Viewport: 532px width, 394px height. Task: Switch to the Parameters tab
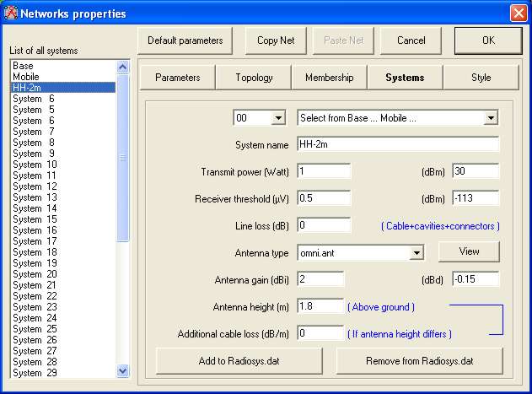coord(177,78)
